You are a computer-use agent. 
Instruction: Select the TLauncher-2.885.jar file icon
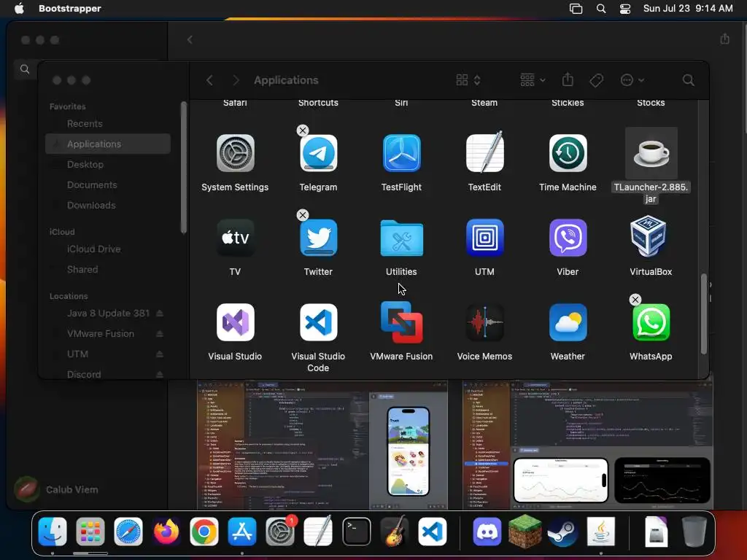(x=651, y=153)
